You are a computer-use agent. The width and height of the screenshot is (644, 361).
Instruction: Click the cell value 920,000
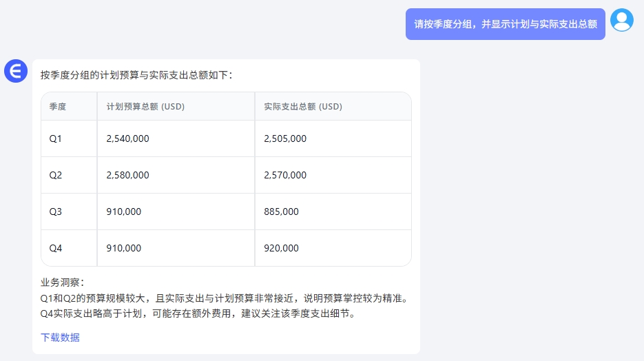point(281,249)
